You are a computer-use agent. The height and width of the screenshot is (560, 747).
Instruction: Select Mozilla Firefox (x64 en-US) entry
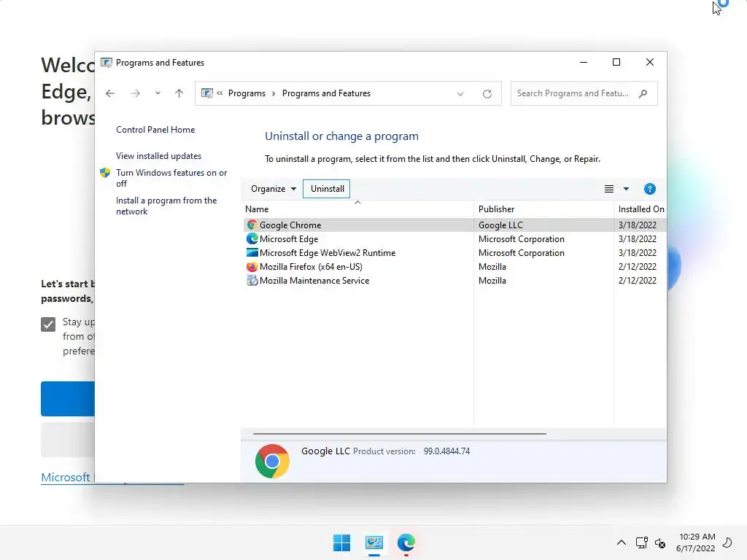click(311, 267)
